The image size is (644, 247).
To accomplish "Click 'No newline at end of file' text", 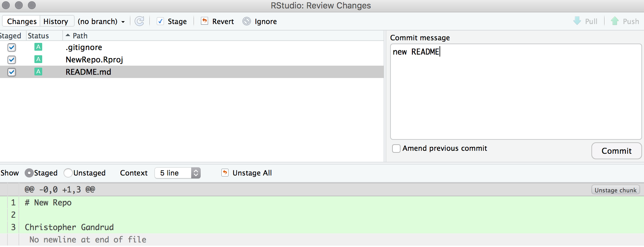I will coord(88,240).
